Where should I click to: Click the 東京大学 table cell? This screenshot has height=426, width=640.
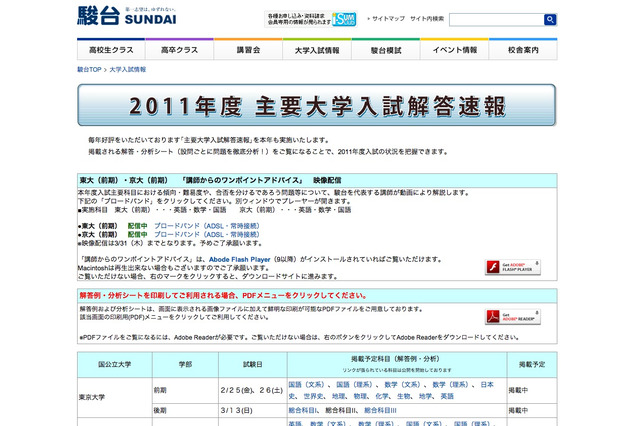point(115,397)
